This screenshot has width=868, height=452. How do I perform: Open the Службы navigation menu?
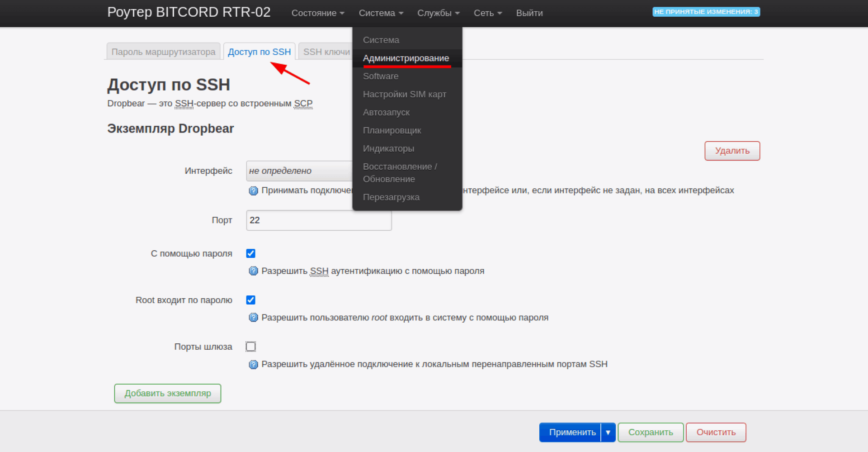(438, 13)
